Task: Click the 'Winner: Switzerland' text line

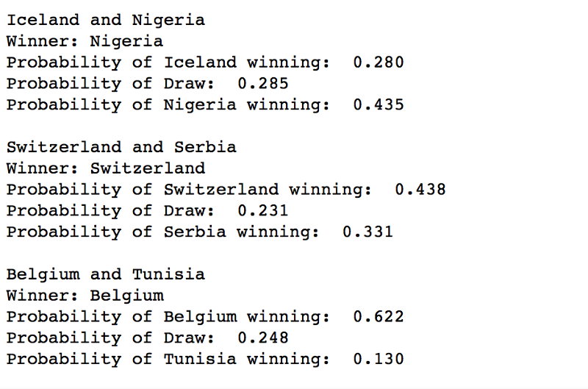Action: pos(106,168)
